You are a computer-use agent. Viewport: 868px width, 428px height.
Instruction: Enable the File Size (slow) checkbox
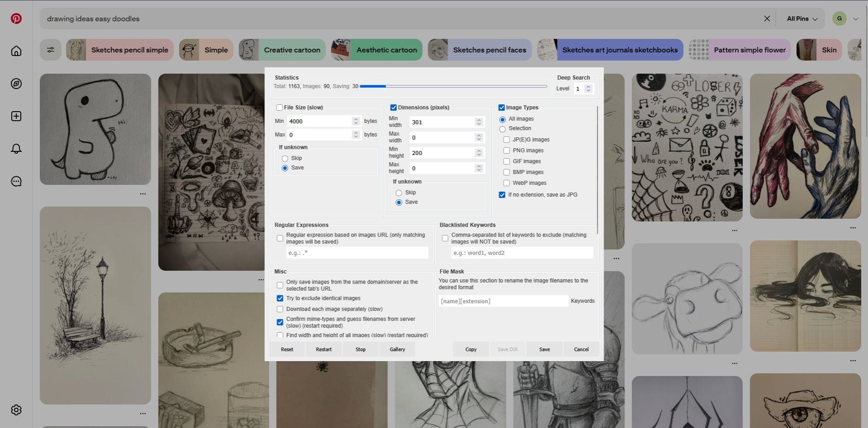click(279, 108)
